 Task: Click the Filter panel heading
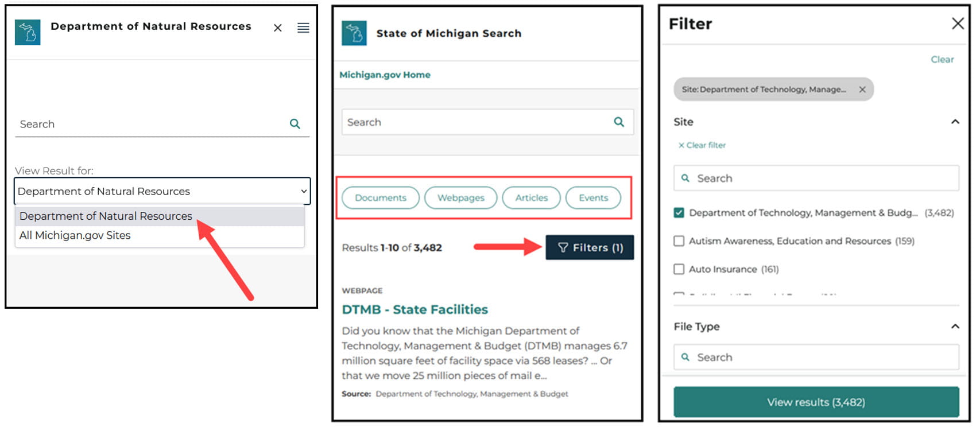(x=691, y=24)
